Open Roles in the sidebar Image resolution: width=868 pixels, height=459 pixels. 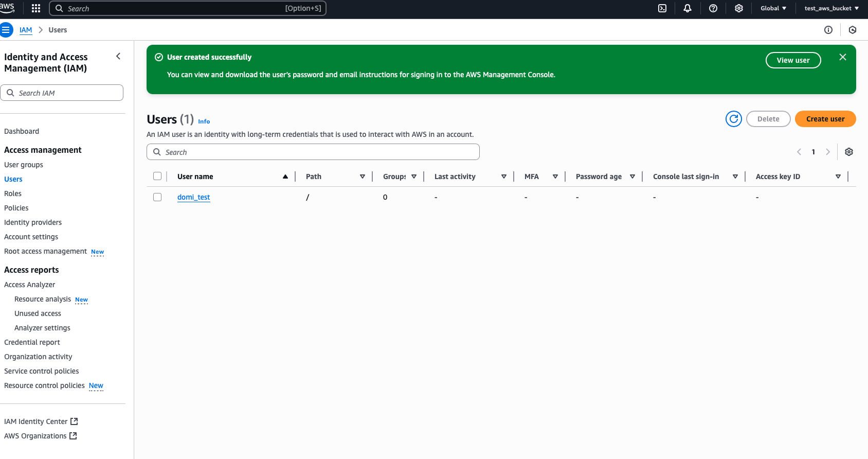(13, 193)
